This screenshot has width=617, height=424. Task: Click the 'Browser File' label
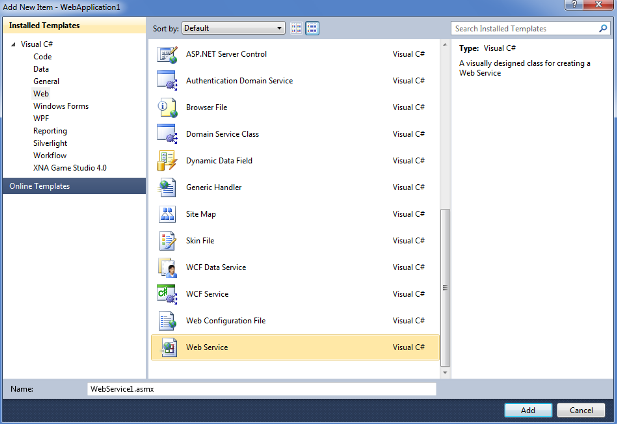[x=207, y=107]
